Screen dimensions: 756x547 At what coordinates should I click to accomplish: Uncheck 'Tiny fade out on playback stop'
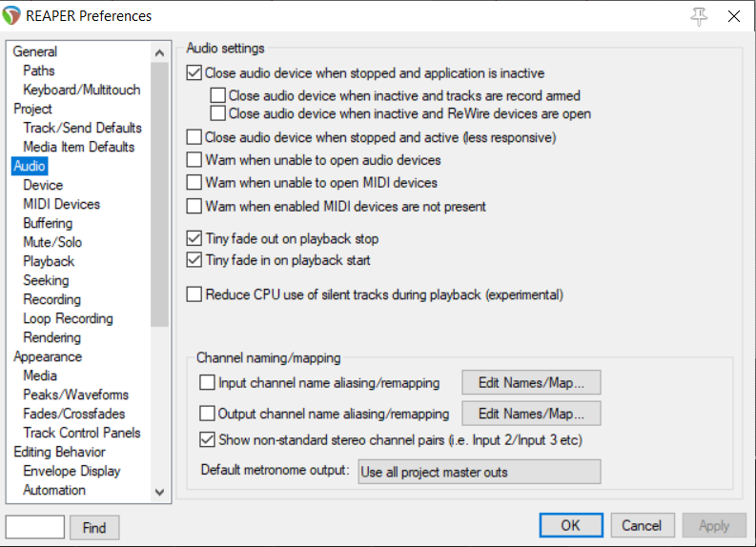tap(195, 238)
